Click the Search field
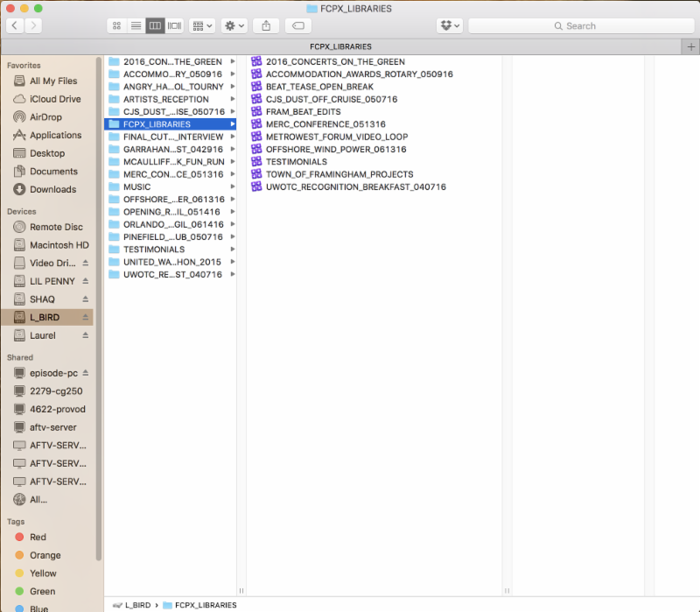Screen dimensions: 700x612 pos(580,26)
